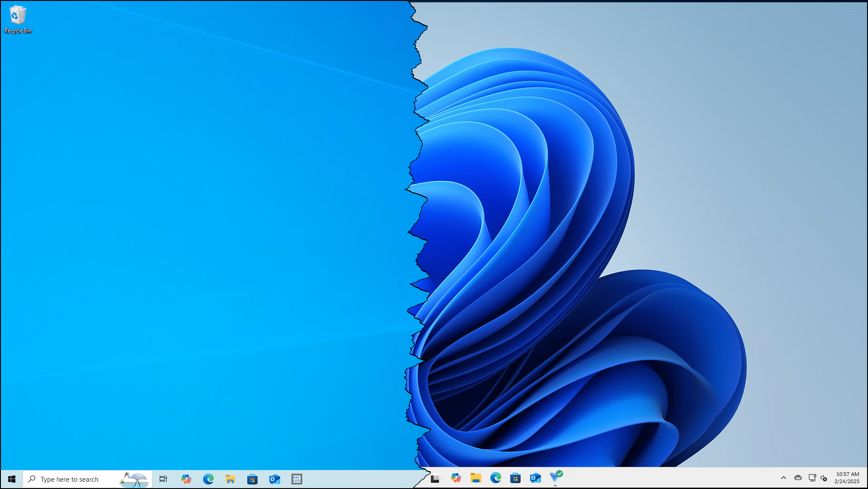This screenshot has height=489, width=868.
Task: Expand hidden system tray icons
Action: (x=784, y=477)
